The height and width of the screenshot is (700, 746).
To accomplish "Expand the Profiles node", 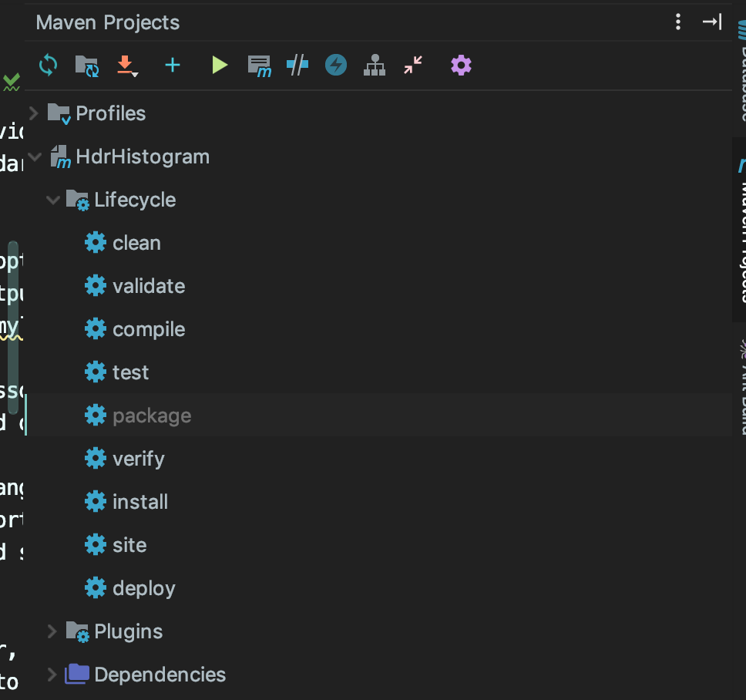I will coord(33,113).
